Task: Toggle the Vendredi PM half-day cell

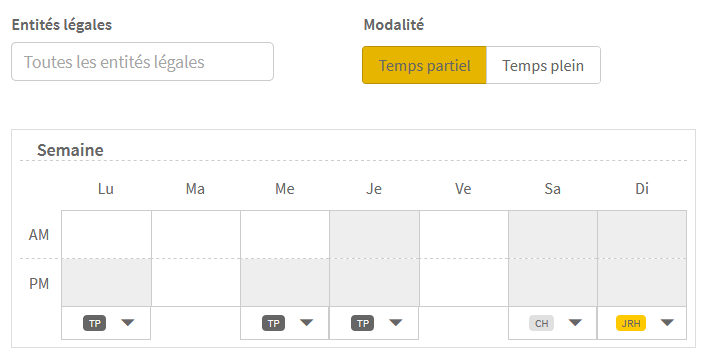Action: (x=464, y=283)
